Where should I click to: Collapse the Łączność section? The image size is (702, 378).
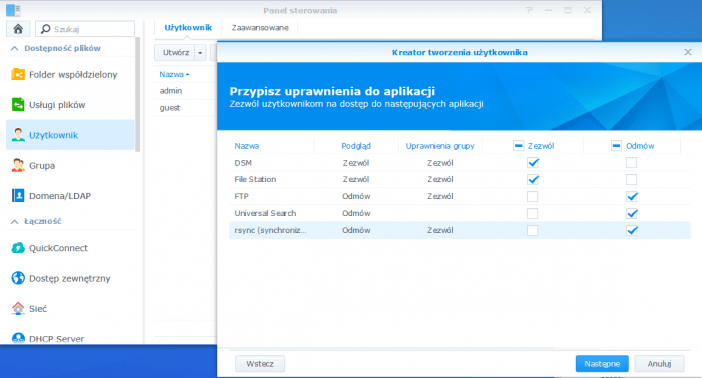[x=15, y=221]
